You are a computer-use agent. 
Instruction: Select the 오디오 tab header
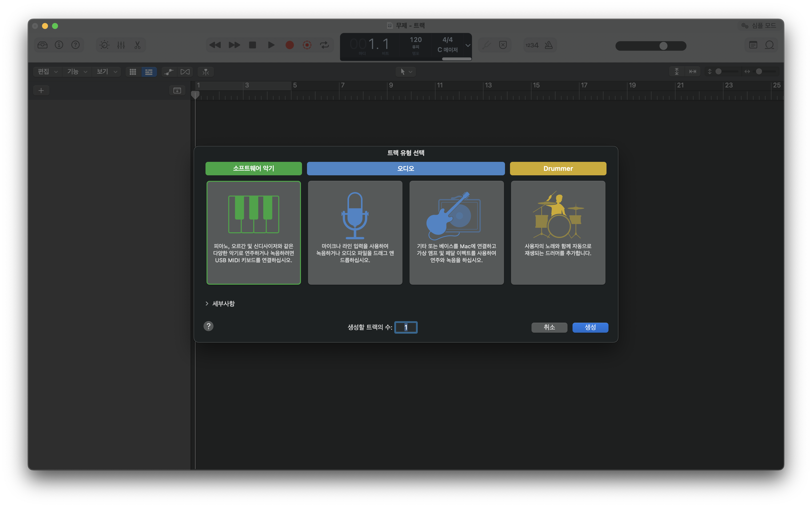(x=405, y=168)
